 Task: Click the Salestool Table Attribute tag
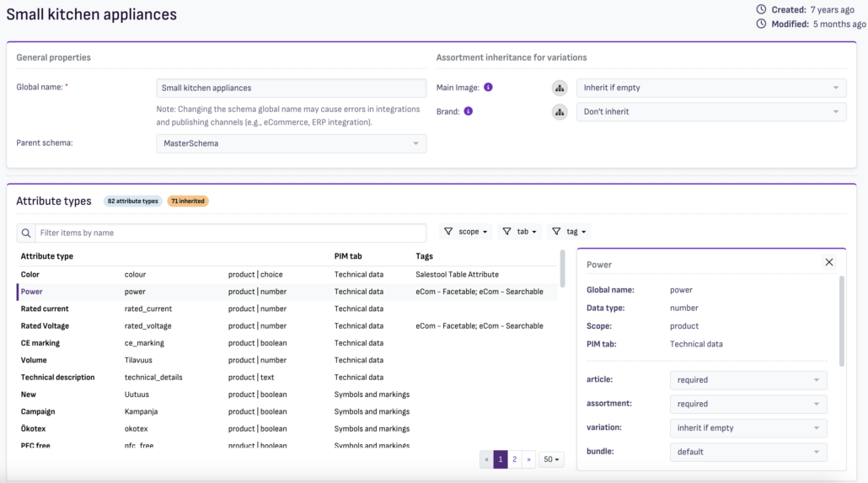[x=458, y=275]
